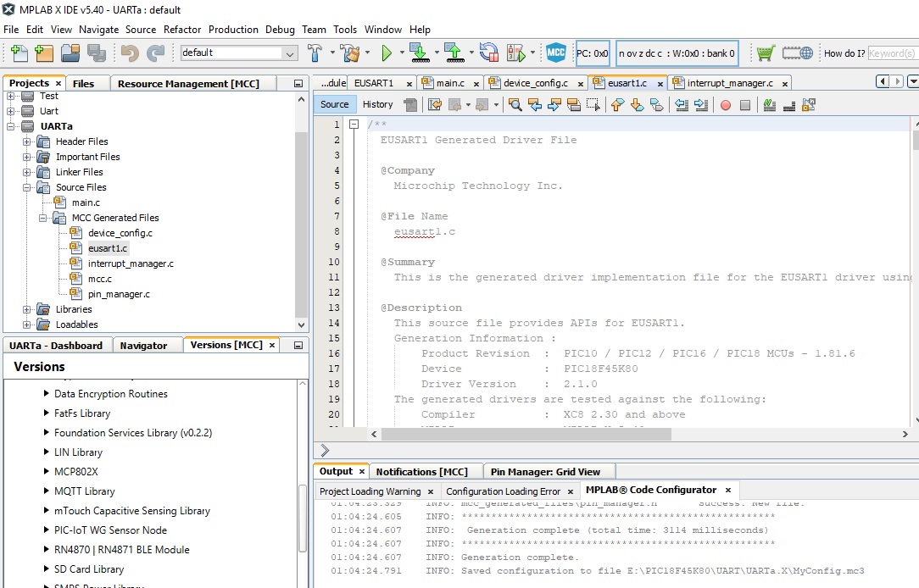Click the Stop Macro Recording square icon
919x588 pixels.
pyautogui.click(x=745, y=105)
